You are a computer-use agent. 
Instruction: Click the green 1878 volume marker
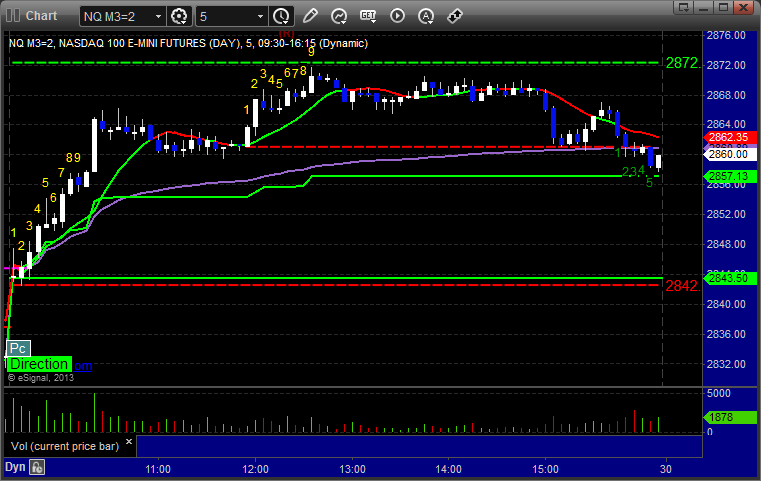730,417
